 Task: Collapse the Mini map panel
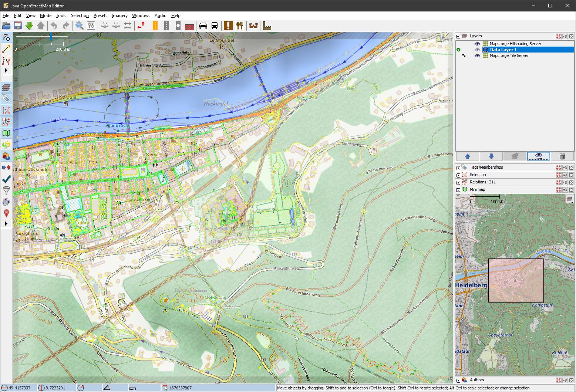pyautogui.click(x=458, y=189)
